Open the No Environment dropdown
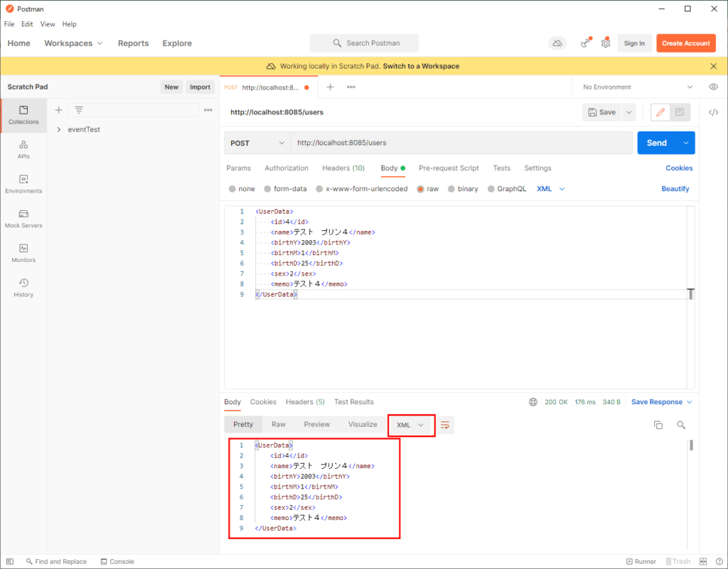The image size is (728, 569). (x=638, y=87)
